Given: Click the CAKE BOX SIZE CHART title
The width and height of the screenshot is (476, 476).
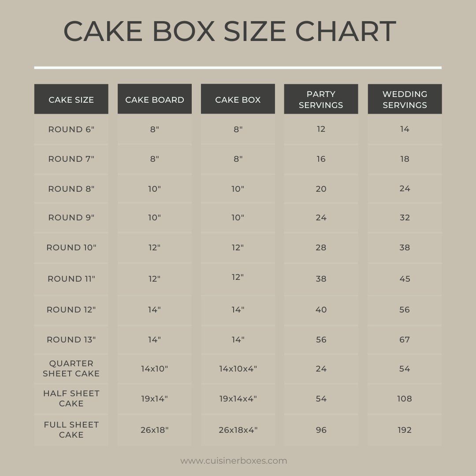Looking at the screenshot, I should 230,31.
